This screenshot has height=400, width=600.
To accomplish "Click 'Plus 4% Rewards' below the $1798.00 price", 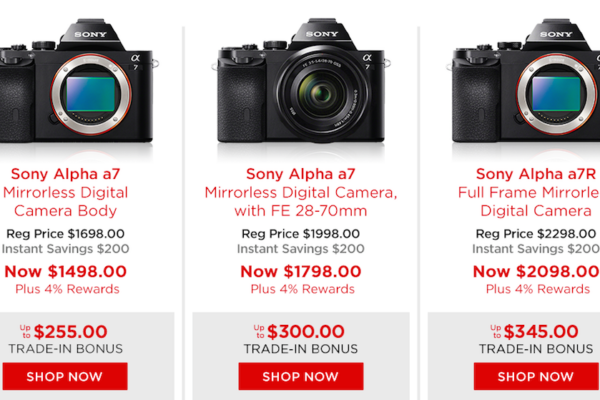I will [300, 289].
